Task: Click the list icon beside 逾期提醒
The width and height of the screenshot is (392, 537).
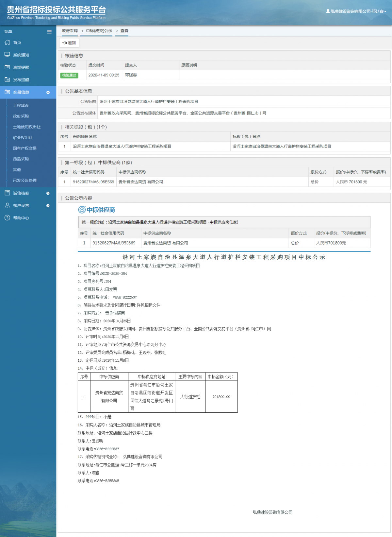Action: (x=7, y=67)
